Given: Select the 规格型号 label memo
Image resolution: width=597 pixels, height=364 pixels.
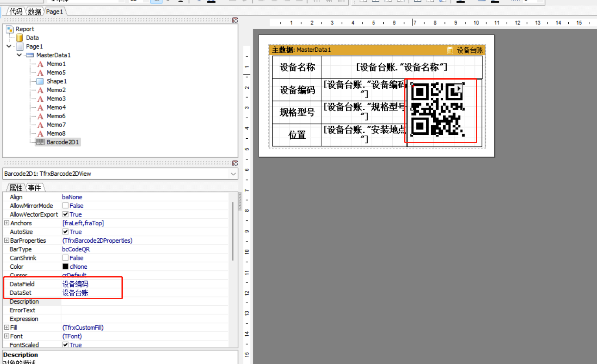Looking at the screenshot, I should pyautogui.click(x=297, y=113).
